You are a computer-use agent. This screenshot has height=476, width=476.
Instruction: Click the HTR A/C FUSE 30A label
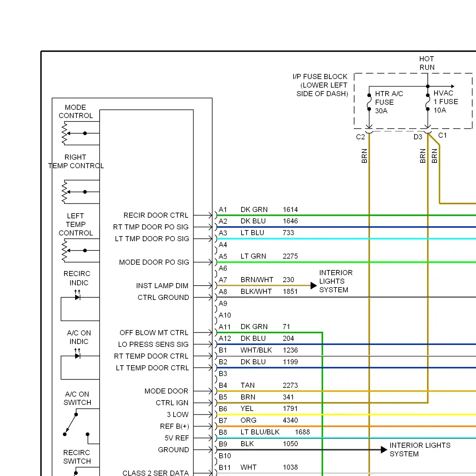[x=389, y=102]
